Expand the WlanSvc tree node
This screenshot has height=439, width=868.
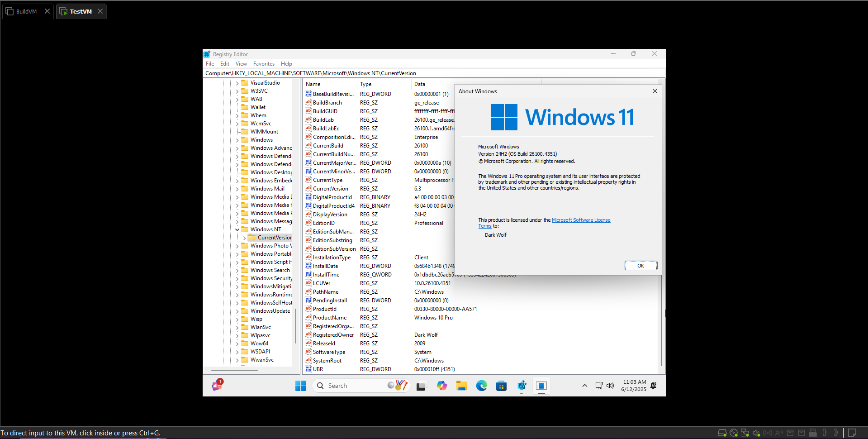pos(237,327)
